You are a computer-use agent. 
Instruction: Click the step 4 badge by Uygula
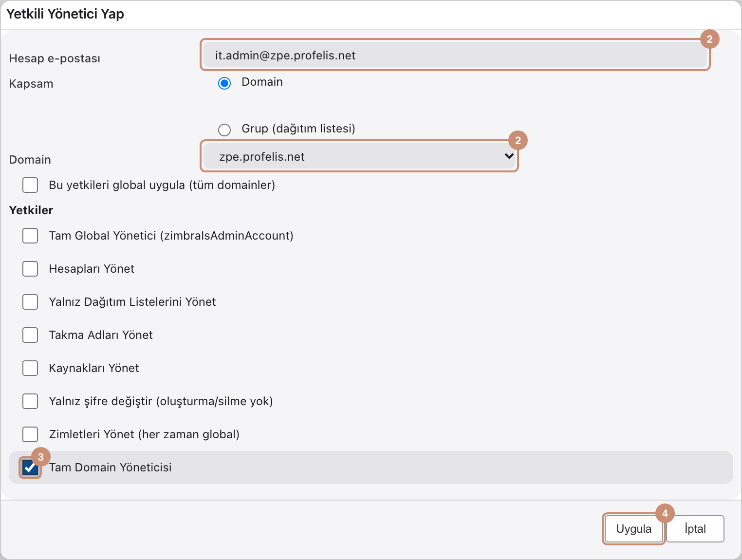click(x=665, y=513)
